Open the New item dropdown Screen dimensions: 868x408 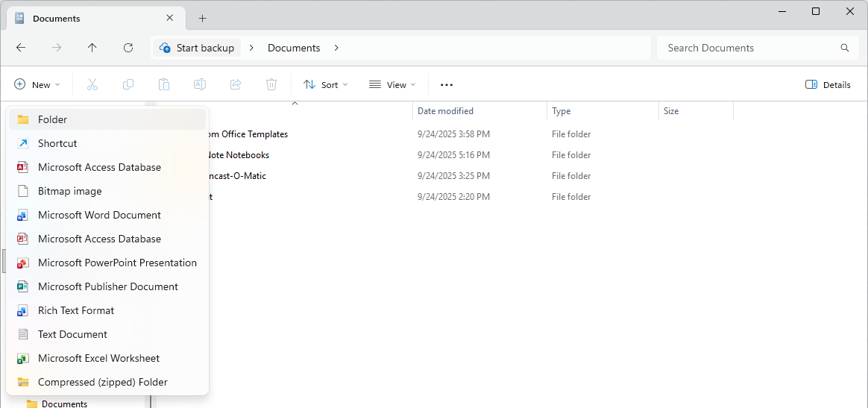(x=37, y=85)
